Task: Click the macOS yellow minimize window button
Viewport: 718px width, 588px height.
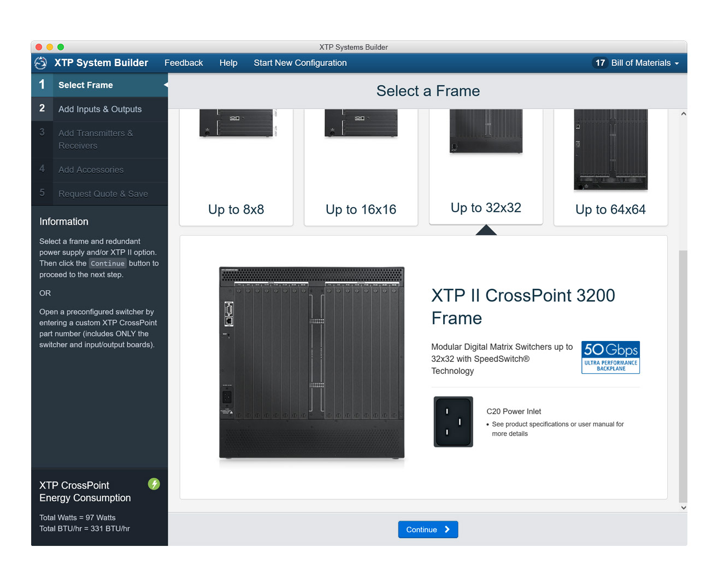Action: [50, 47]
